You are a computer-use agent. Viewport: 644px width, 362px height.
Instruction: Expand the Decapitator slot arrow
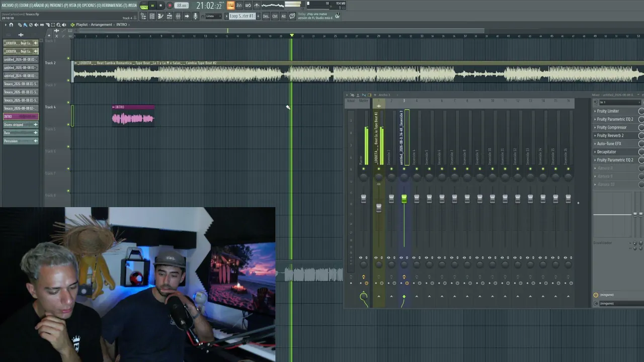[x=595, y=152]
